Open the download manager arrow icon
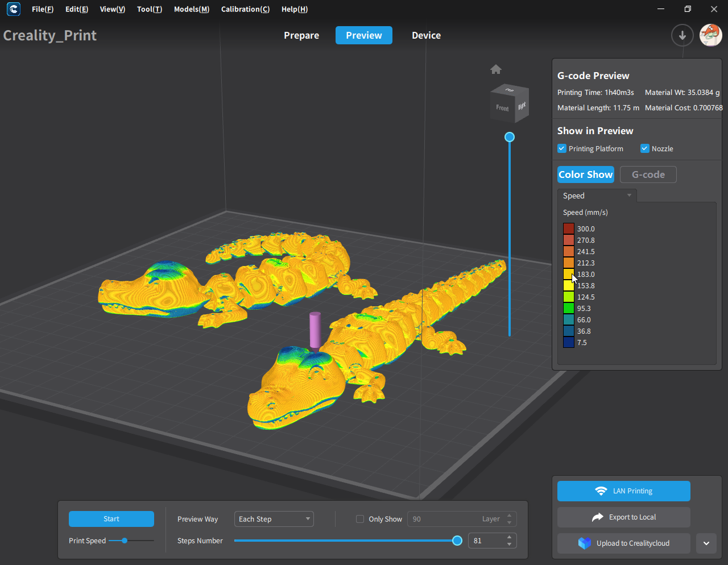This screenshot has height=565, width=728. 682,35
